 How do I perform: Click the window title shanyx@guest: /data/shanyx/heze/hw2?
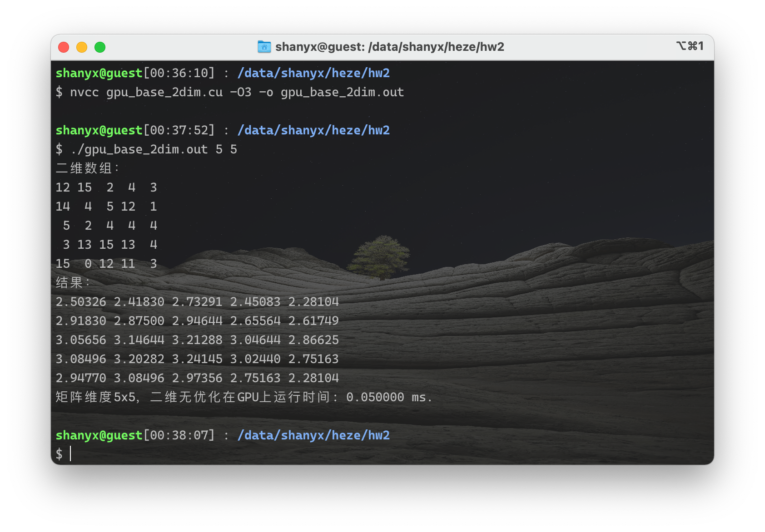pyautogui.click(x=390, y=47)
